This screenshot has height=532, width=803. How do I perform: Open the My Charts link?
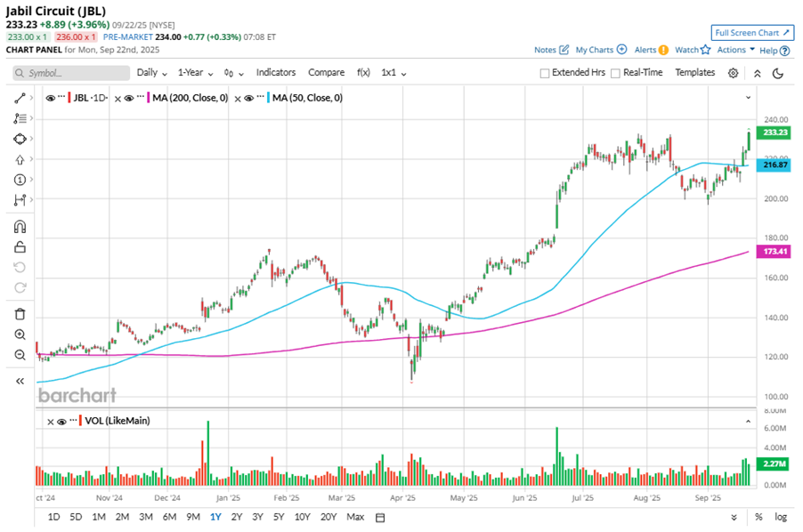[601, 50]
